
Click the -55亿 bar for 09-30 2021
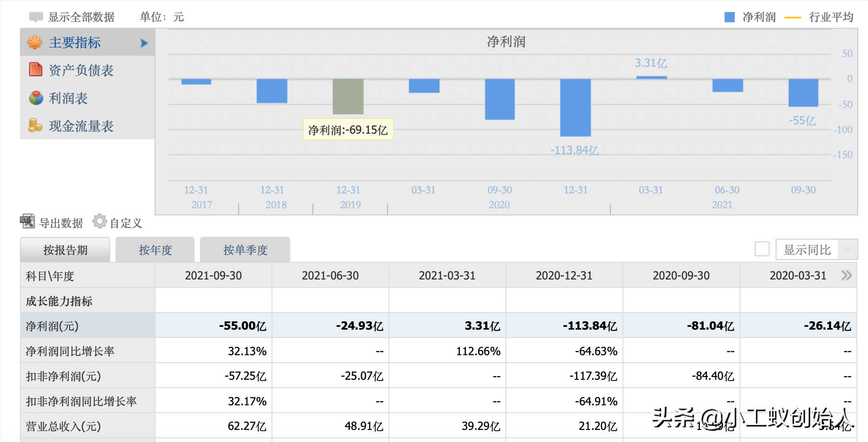803,93
